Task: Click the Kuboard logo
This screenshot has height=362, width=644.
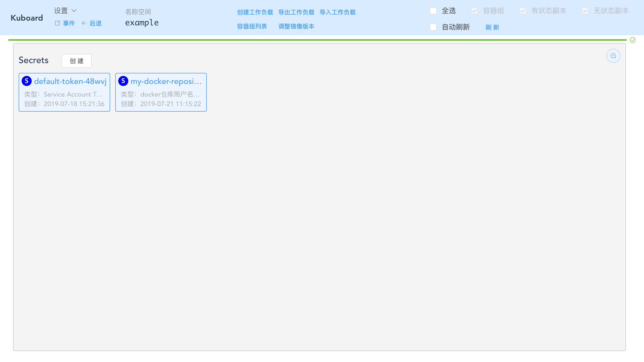Action: [26, 18]
